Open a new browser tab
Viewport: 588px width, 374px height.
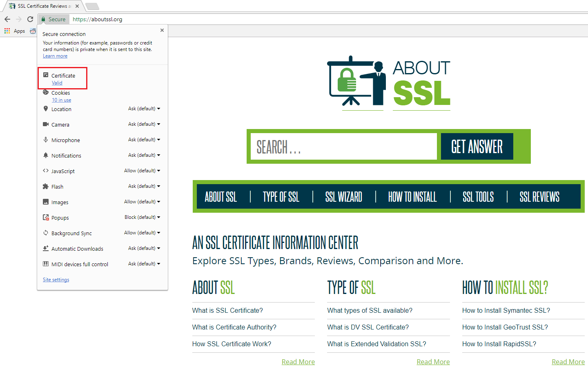(x=92, y=6)
